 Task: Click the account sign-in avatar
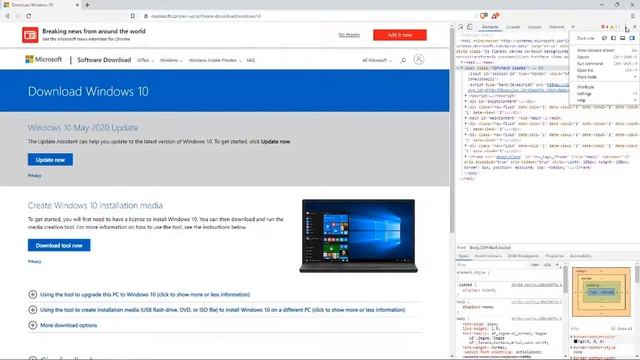(x=418, y=60)
